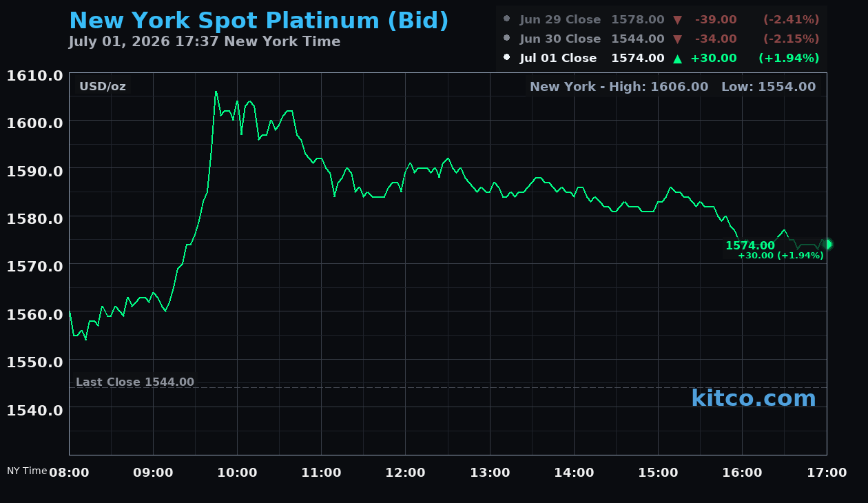Click the kitco.com link
The height and width of the screenshot is (503, 868).
click(x=754, y=398)
